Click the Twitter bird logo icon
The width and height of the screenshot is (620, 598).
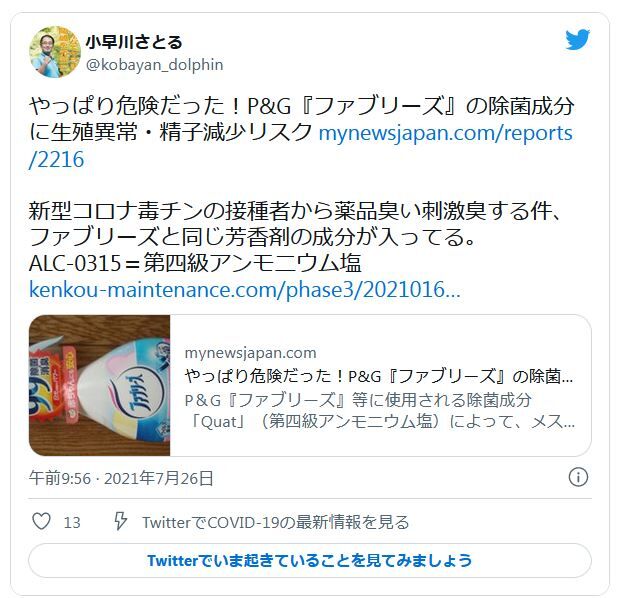[577, 39]
